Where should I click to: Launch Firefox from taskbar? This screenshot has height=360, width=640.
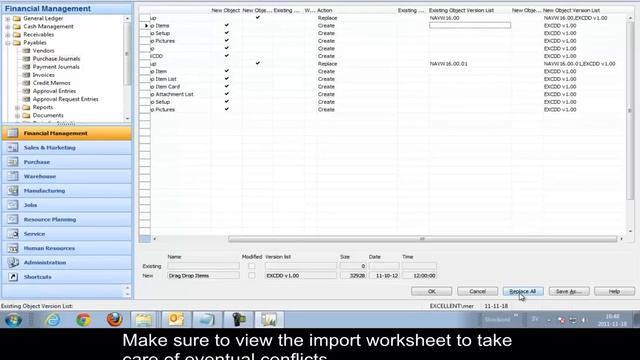pyautogui.click(x=114, y=320)
